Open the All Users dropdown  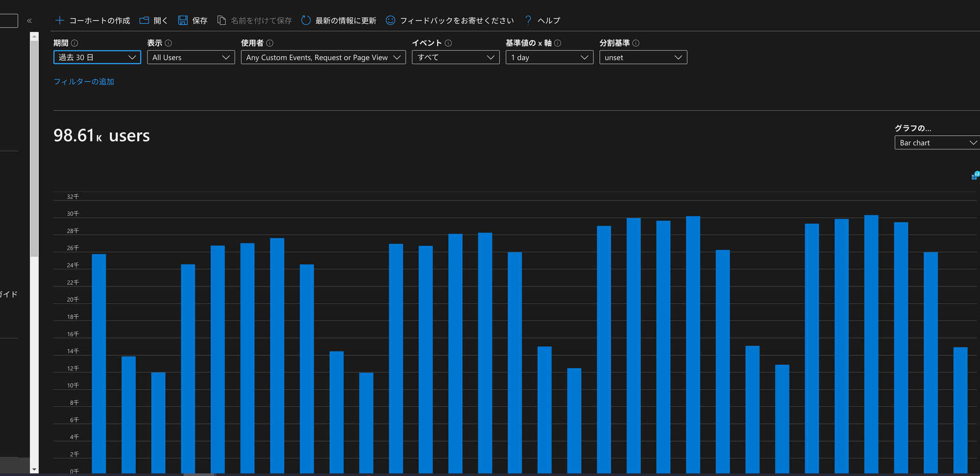[191, 57]
